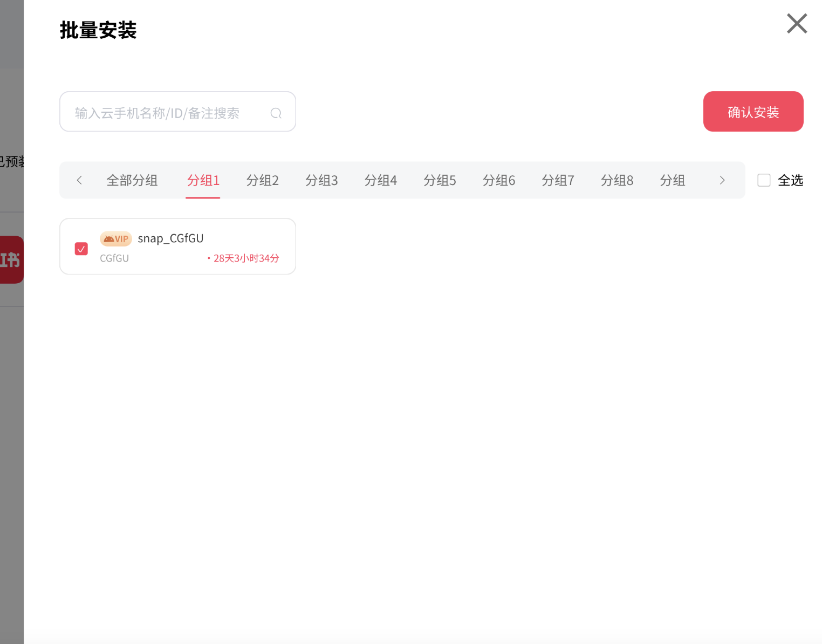Enable the 全选 select-all checkbox
This screenshot has height=644, width=822.
[x=764, y=180]
